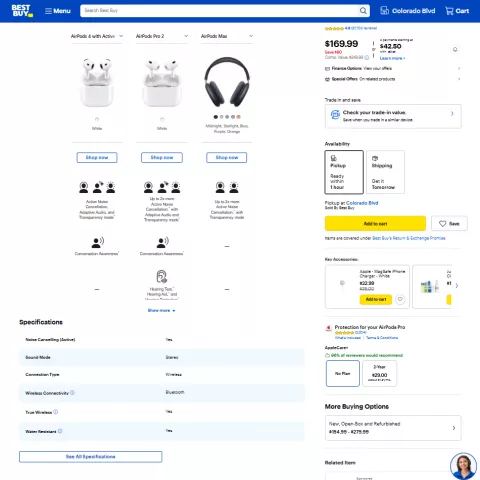
Task: Open Check your trade-in value card
Action: pyautogui.click(x=393, y=116)
